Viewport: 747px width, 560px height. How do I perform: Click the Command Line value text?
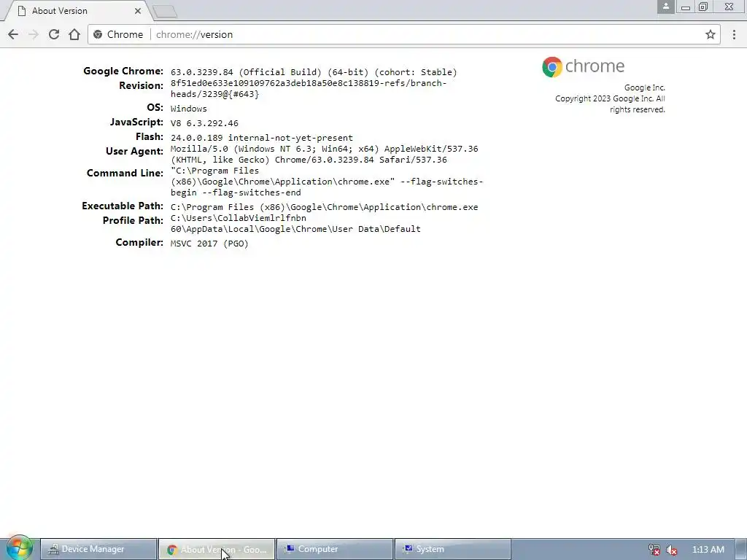(327, 182)
